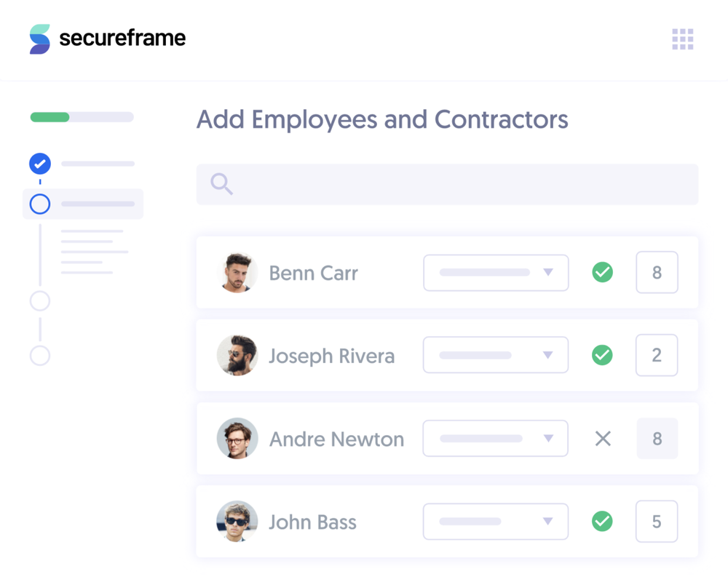Expand the dropdown in John Bass's row
Screen dimensions: 728x582
point(496,522)
